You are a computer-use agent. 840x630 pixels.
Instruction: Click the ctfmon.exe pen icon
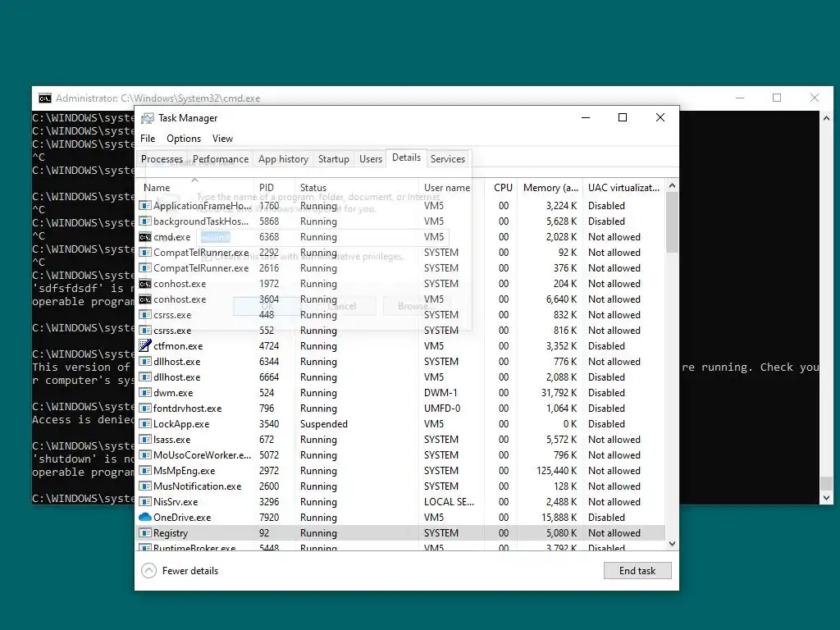click(x=144, y=345)
